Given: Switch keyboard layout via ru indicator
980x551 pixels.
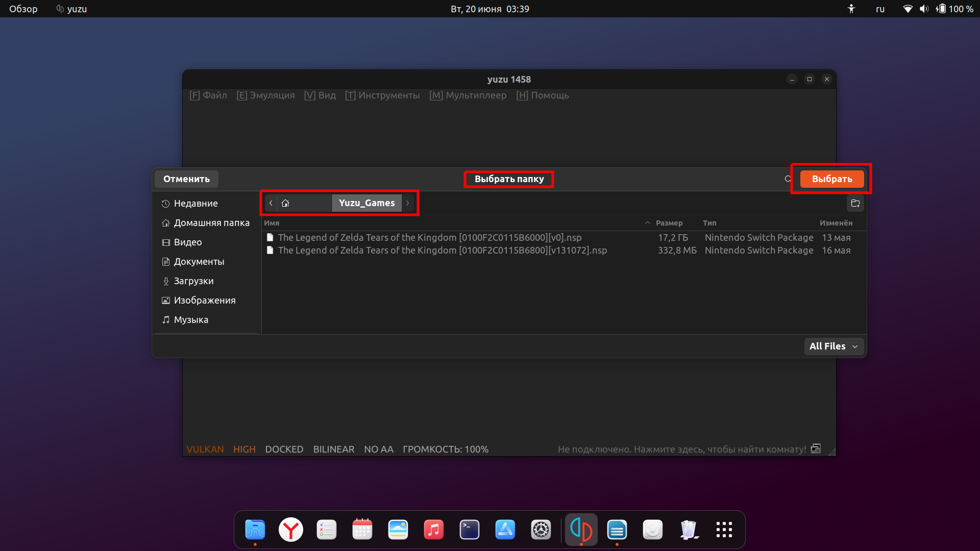Looking at the screenshot, I should 880,9.
